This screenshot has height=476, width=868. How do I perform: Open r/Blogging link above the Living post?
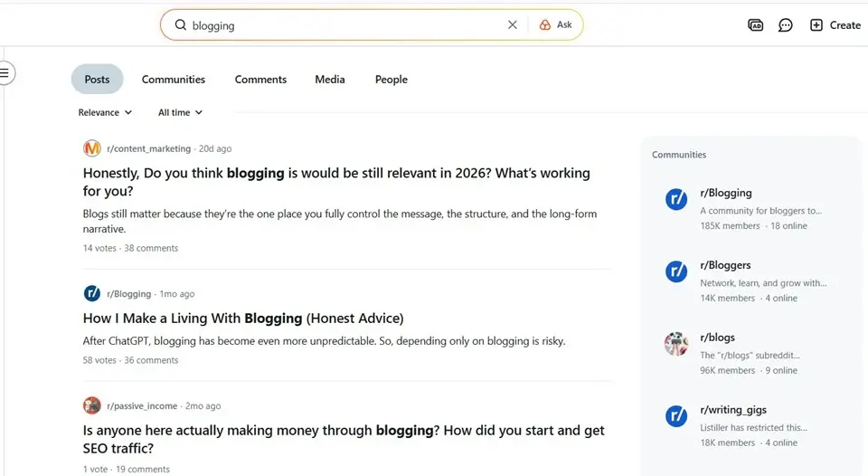(129, 294)
